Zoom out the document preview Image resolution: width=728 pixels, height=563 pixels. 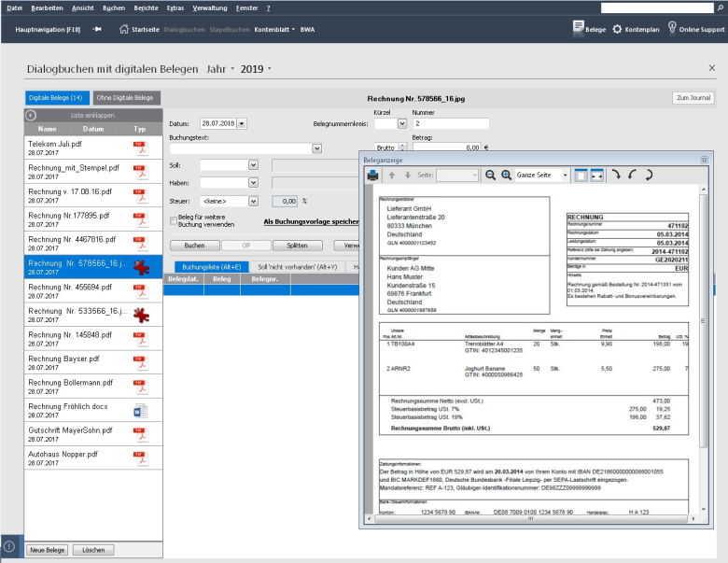tap(490, 175)
